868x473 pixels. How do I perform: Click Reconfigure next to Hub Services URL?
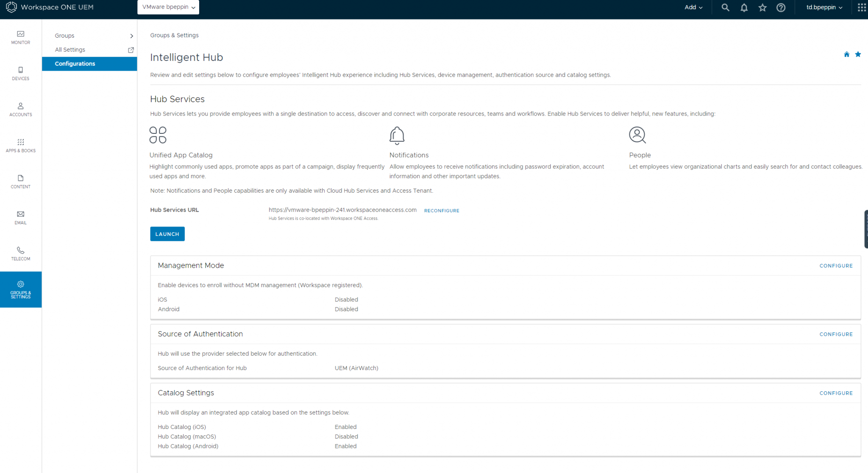(441, 210)
